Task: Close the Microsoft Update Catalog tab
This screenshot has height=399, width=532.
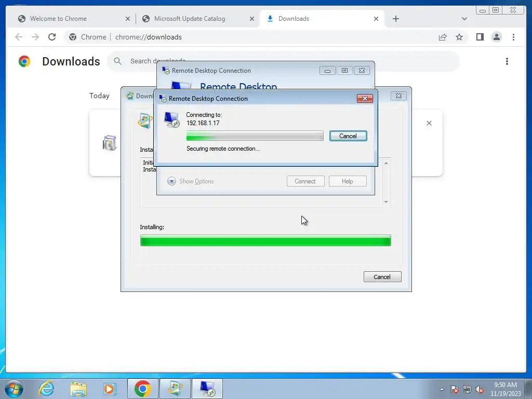Action: click(x=252, y=19)
